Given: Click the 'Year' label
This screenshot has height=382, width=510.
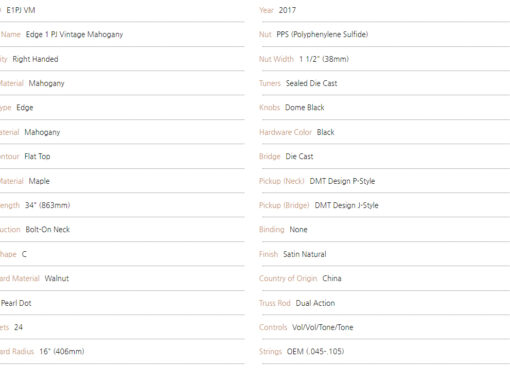Looking at the screenshot, I should point(266,10).
